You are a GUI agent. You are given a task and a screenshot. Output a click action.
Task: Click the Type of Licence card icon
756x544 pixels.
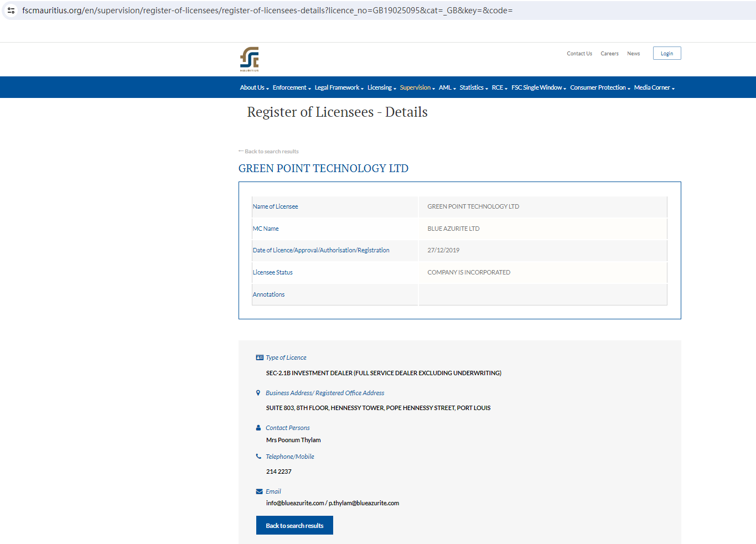click(x=260, y=358)
